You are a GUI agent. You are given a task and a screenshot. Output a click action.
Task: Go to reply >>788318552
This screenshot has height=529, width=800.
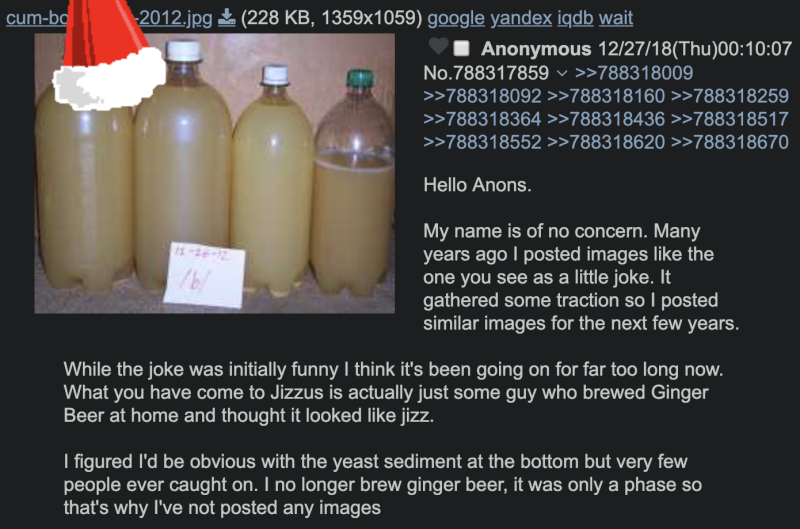pos(482,142)
